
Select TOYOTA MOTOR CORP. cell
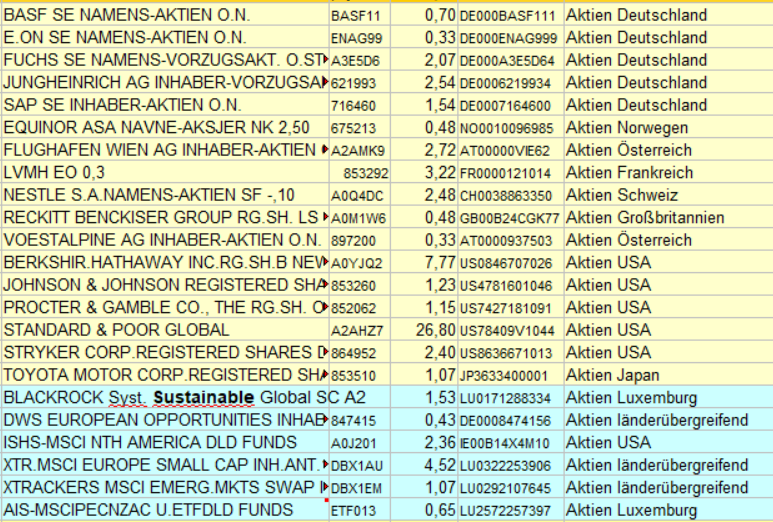click(165, 375)
